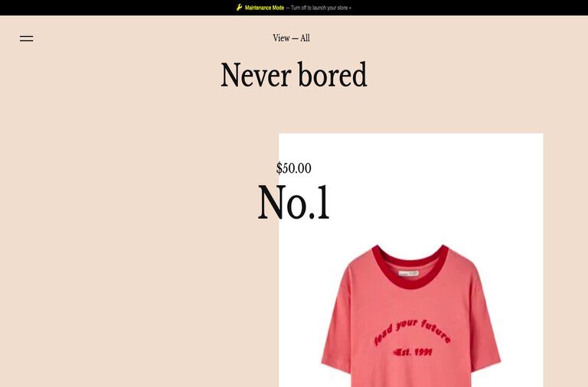
Task: Click 'Turn off to launch your store' link
Action: click(319, 8)
